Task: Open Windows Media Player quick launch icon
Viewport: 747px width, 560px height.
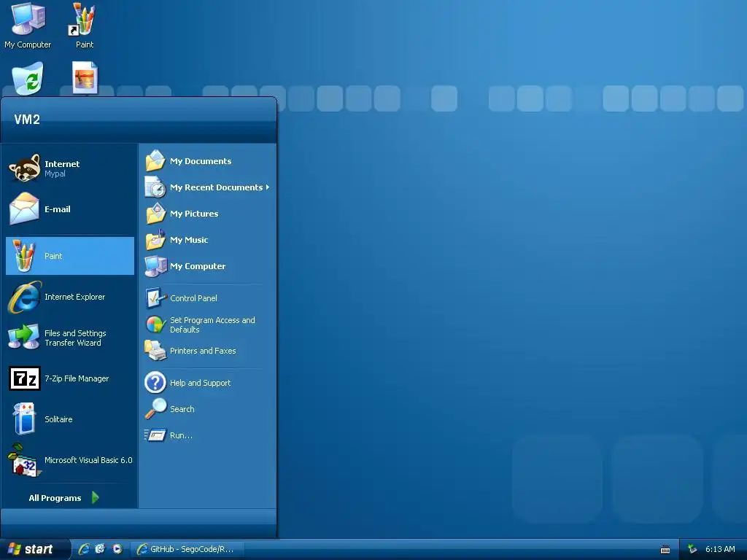Action: click(x=117, y=549)
